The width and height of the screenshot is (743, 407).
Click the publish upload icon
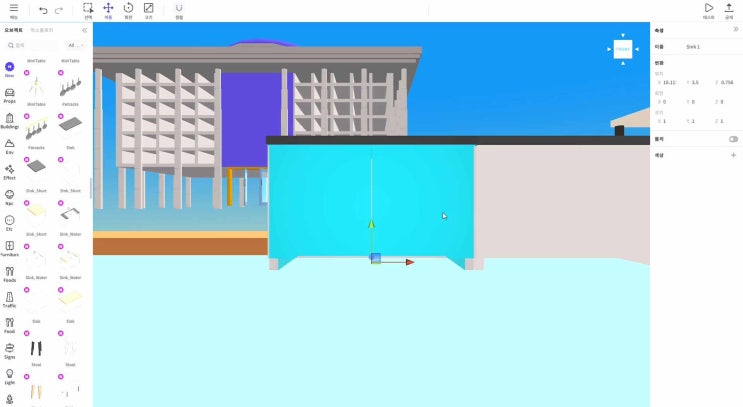coord(729,10)
